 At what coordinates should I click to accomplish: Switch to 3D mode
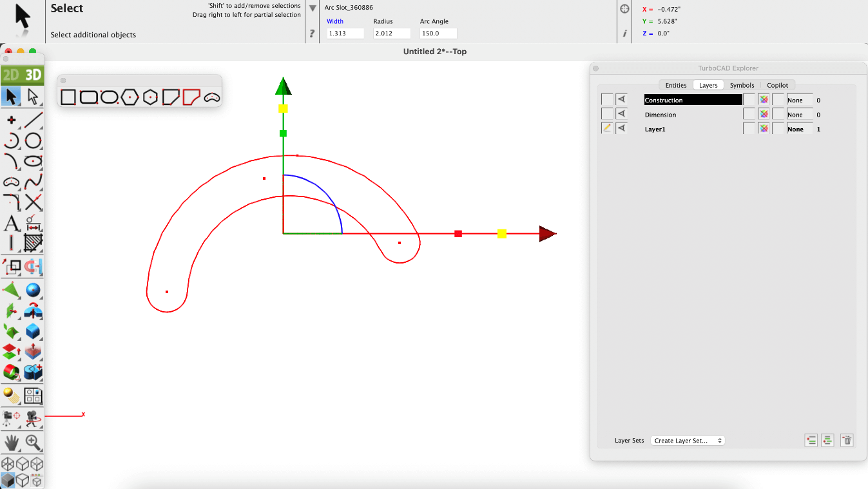[x=33, y=75]
